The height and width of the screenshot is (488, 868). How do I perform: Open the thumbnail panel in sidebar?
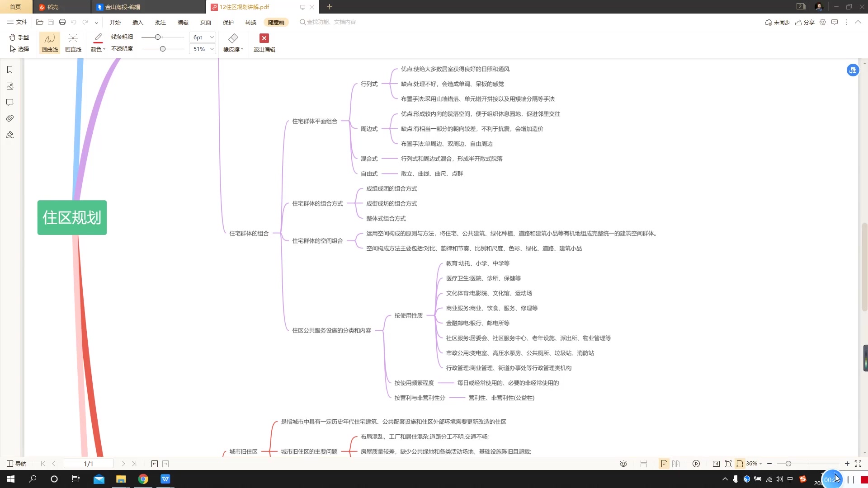[9, 86]
